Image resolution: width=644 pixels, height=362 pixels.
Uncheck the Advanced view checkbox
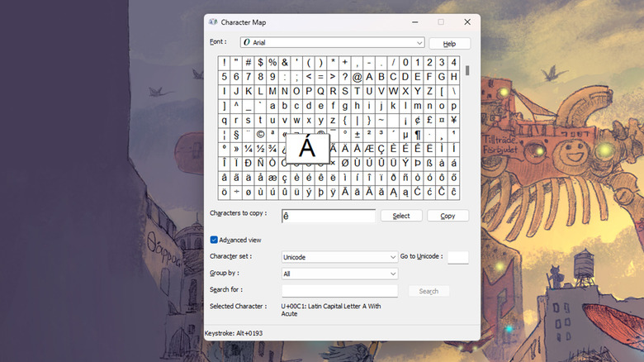pyautogui.click(x=214, y=240)
